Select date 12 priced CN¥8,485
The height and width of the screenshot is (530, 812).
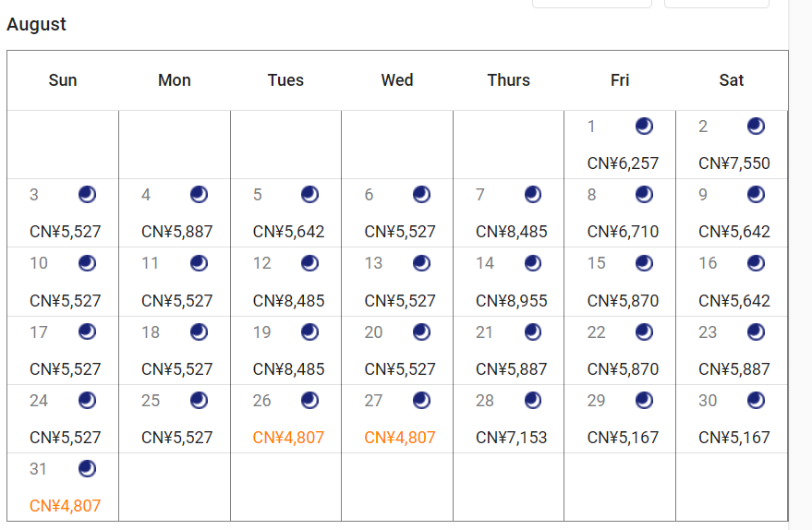(285, 282)
